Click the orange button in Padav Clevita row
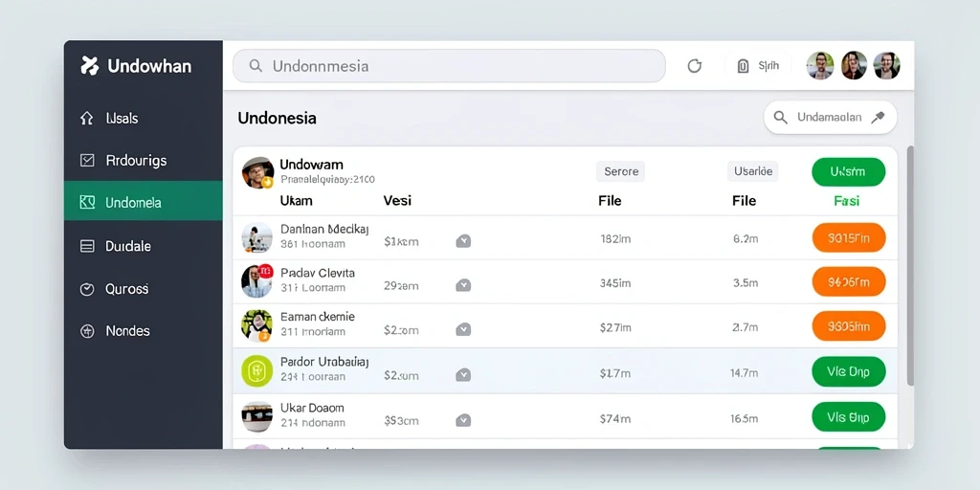This screenshot has width=980, height=490. pos(849,282)
